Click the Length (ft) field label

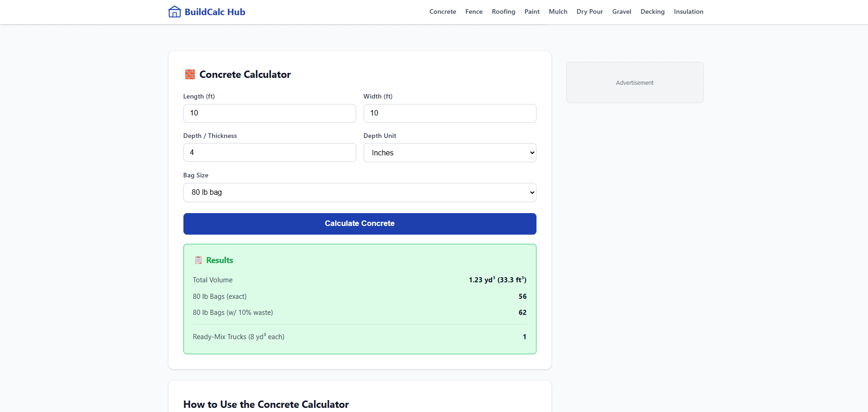coord(199,96)
